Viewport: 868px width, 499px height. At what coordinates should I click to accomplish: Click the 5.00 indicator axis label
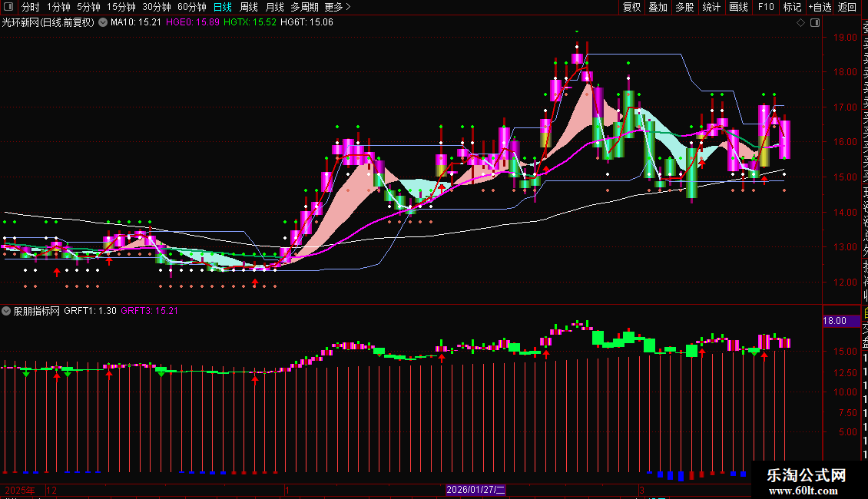[847, 432]
